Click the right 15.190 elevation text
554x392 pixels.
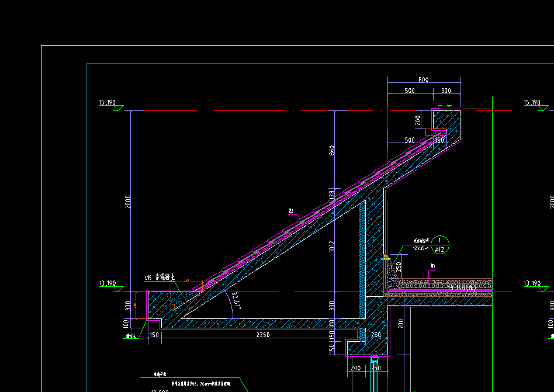[x=532, y=102]
